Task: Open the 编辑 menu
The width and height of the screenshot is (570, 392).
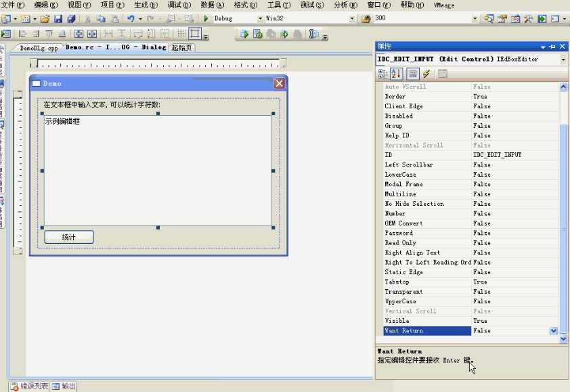Action: pos(46,5)
